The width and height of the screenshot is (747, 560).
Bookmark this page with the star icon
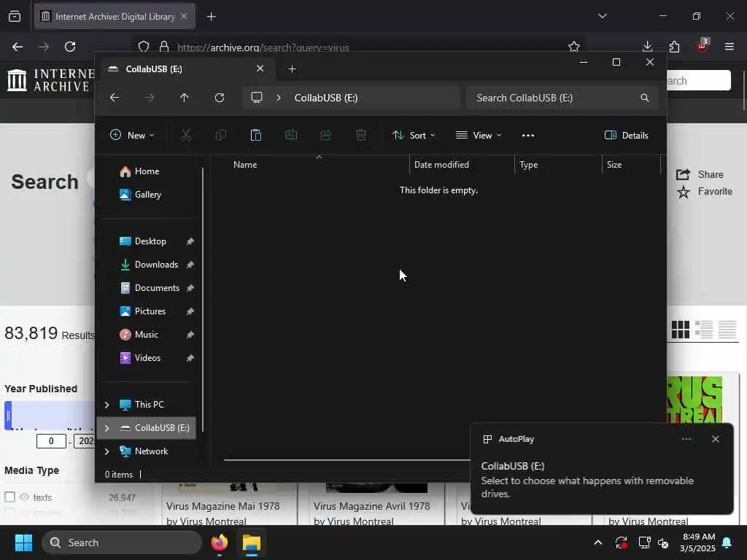574,47
